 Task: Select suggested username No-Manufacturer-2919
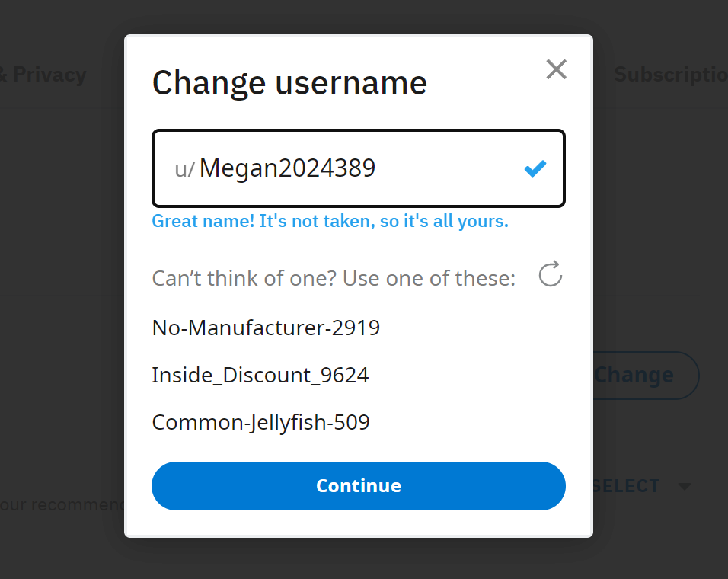click(265, 328)
